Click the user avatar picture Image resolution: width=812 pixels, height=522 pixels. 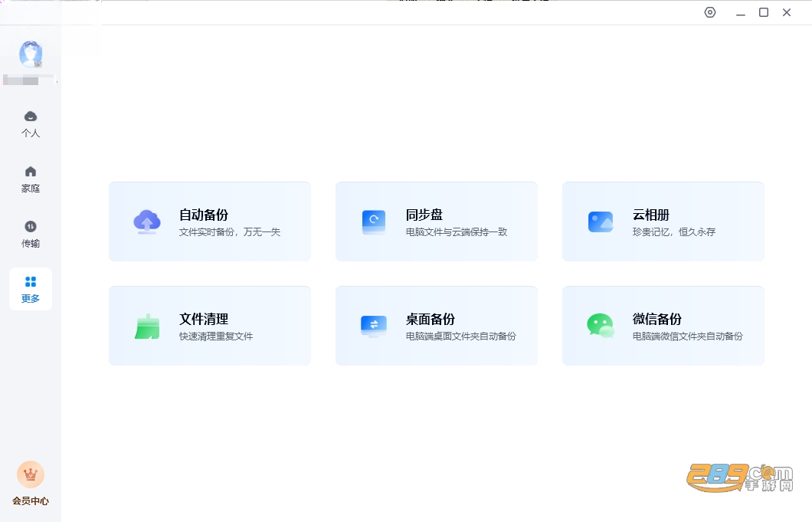click(31, 54)
